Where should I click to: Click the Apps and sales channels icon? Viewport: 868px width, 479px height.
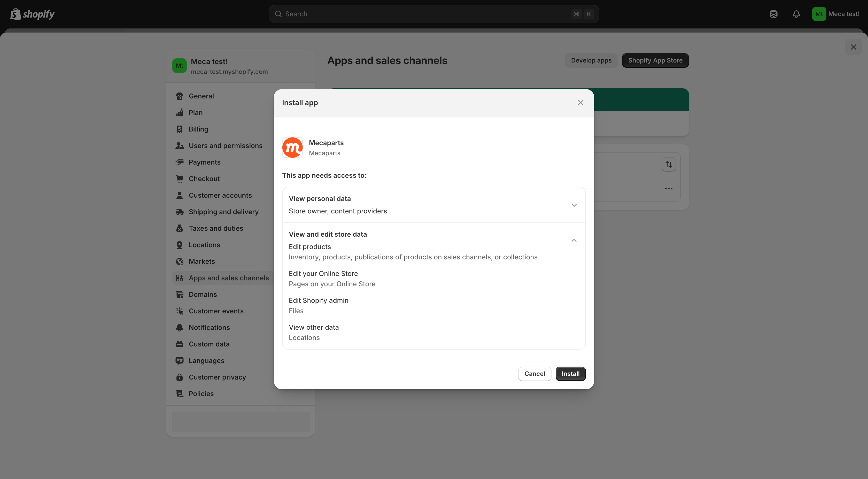(180, 278)
